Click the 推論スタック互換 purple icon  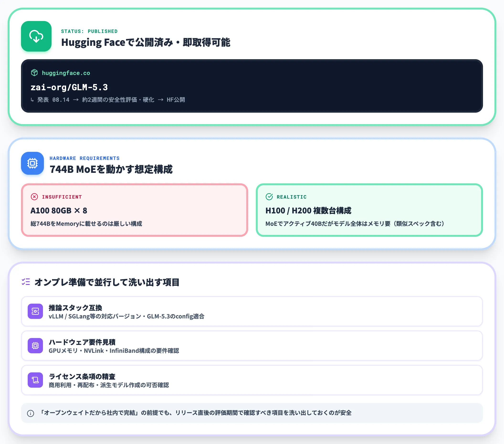[x=35, y=311]
